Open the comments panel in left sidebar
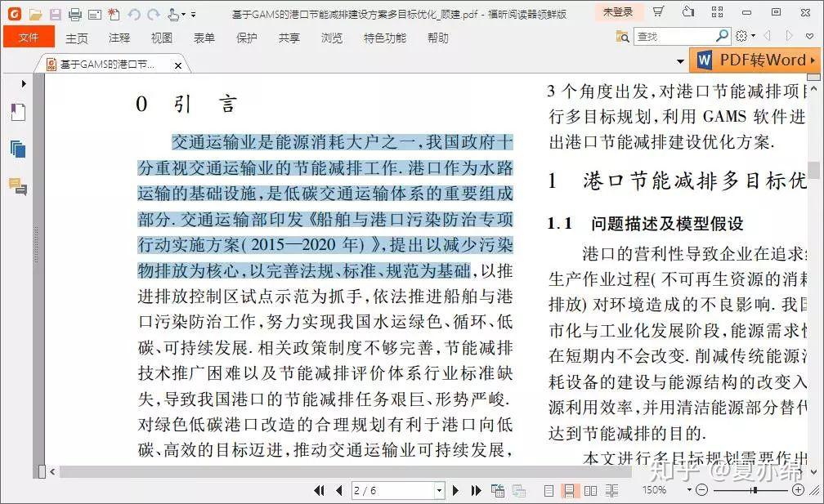Viewport: 824px width, 504px height. click(x=18, y=186)
